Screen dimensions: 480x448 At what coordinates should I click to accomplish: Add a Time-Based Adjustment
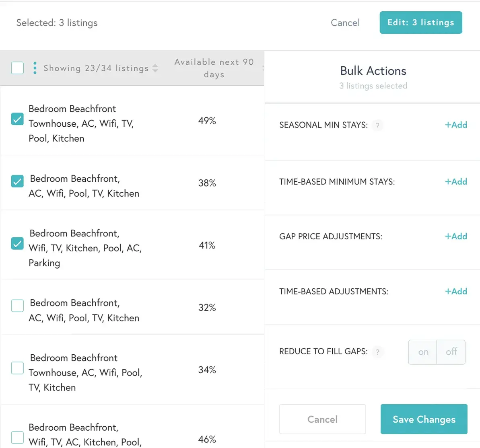(x=456, y=292)
